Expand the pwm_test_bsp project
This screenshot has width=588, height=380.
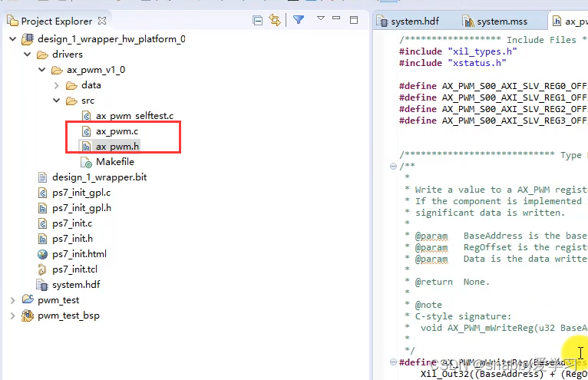pyautogui.click(x=13, y=316)
